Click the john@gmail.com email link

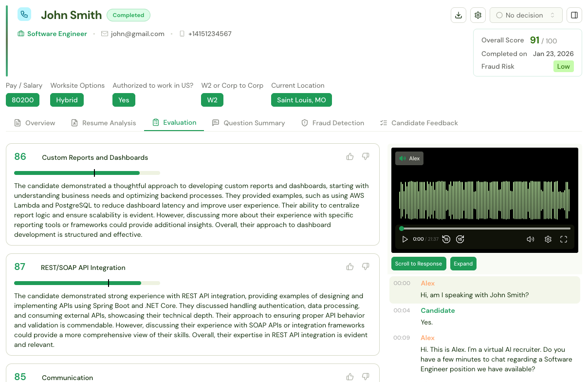[x=137, y=34]
